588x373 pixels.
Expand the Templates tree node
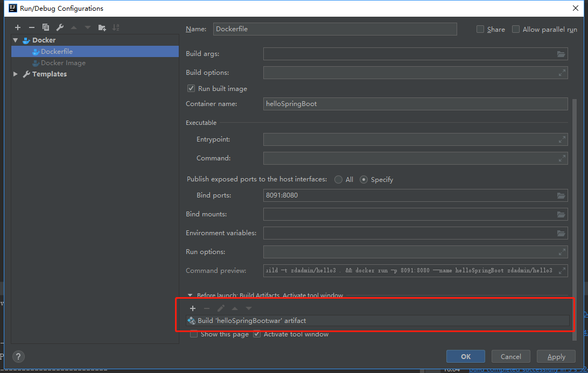click(x=16, y=74)
